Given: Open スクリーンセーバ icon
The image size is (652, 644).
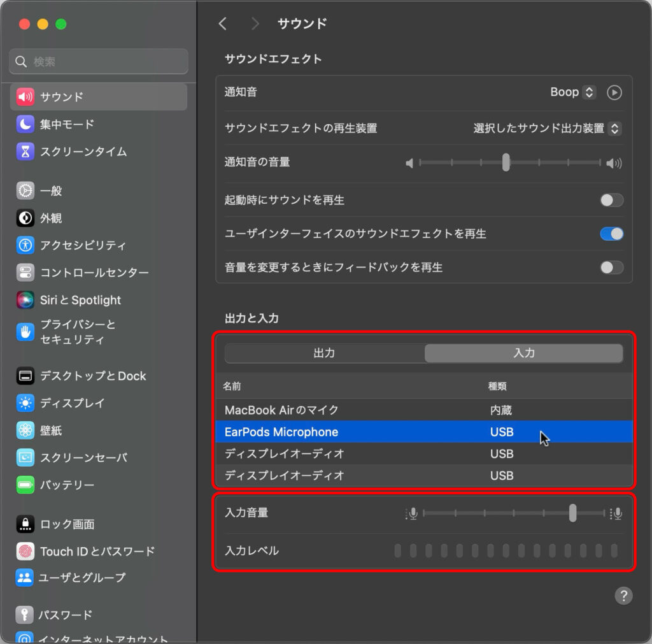Looking at the screenshot, I should point(25,457).
